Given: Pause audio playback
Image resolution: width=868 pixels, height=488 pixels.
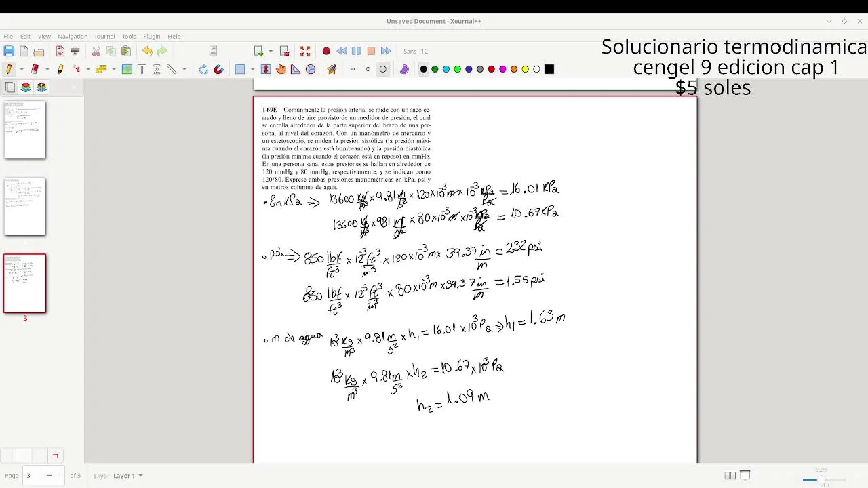Looking at the screenshot, I should tap(356, 51).
